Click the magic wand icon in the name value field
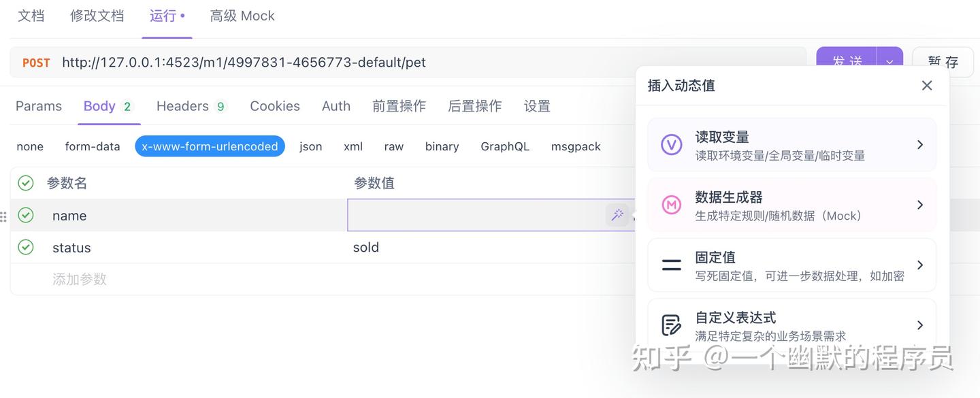980x398 pixels. click(617, 214)
